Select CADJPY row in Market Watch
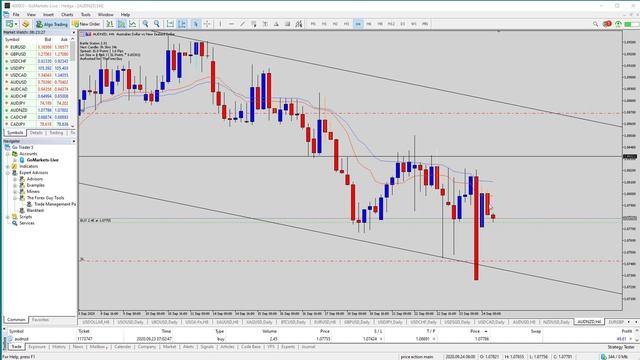Image resolution: width=640 pixels, height=360 pixels. point(37,124)
